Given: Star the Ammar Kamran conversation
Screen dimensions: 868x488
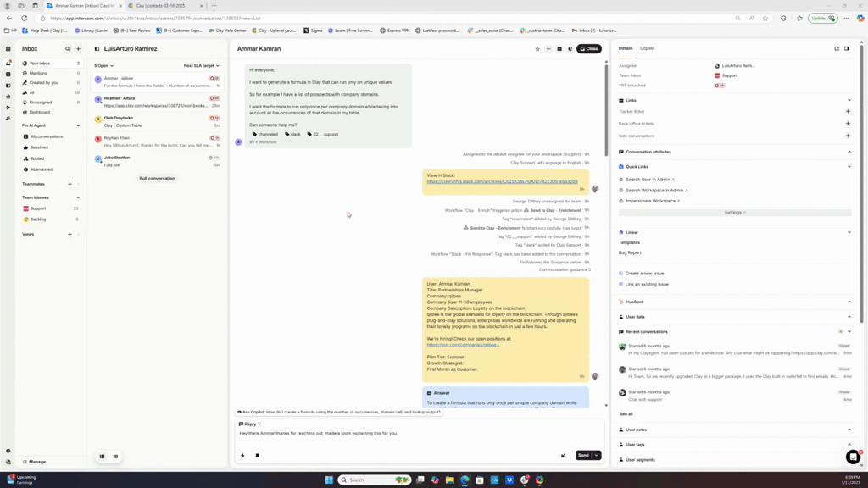Looking at the screenshot, I should tap(537, 49).
